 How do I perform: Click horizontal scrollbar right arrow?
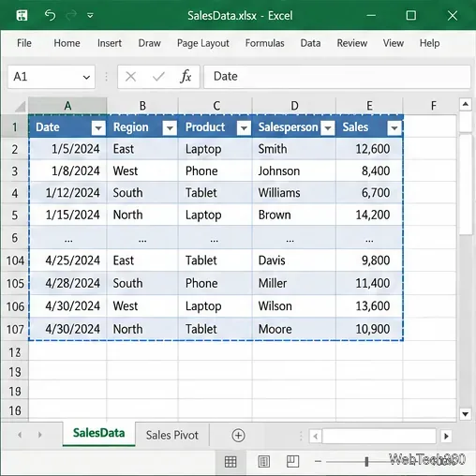pyautogui.click(x=446, y=436)
